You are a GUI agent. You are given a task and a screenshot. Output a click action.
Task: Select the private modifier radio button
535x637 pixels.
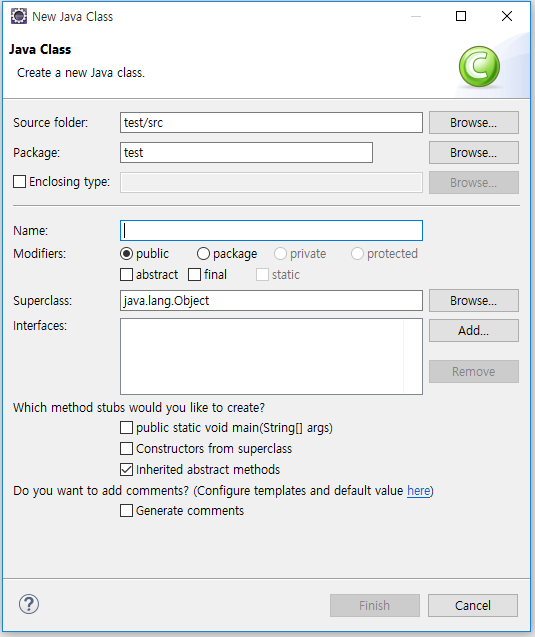pyautogui.click(x=280, y=254)
